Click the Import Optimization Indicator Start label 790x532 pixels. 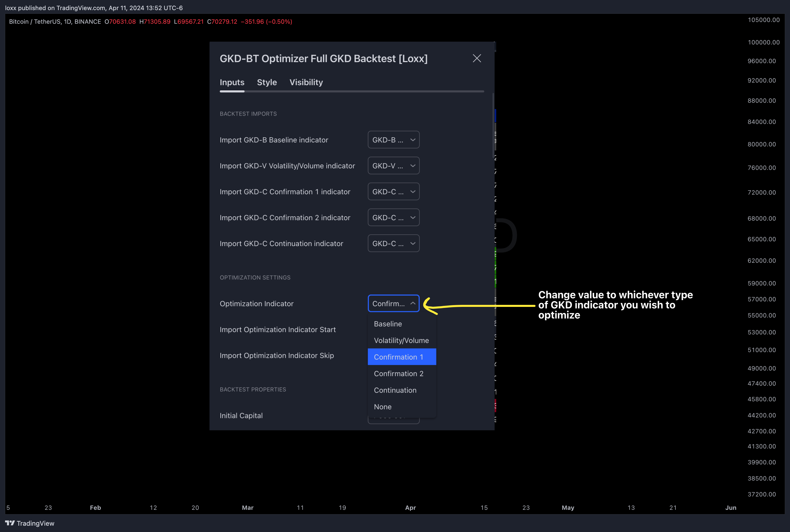point(278,329)
